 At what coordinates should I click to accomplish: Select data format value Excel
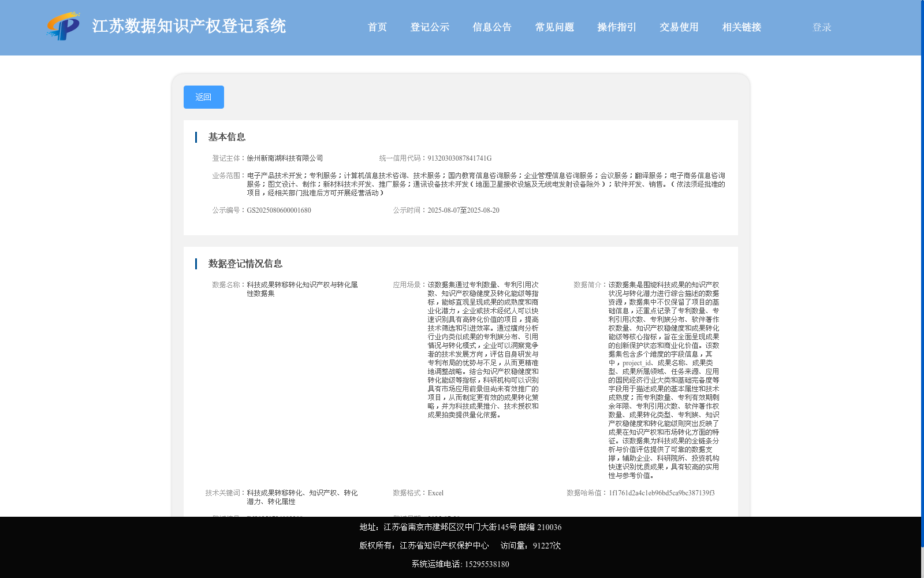click(x=435, y=493)
